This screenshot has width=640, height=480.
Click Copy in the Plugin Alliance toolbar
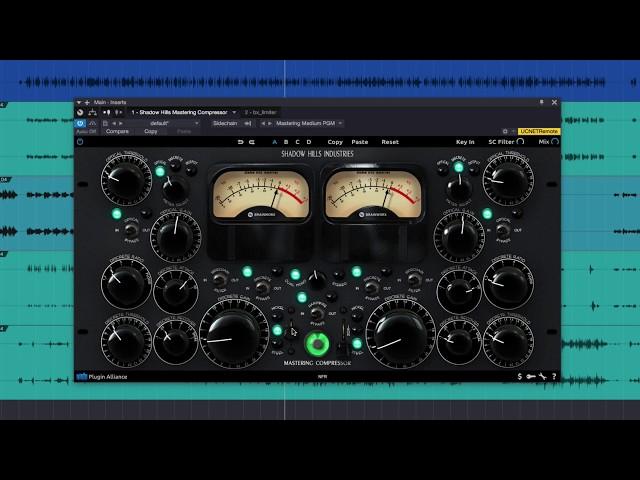coord(335,142)
